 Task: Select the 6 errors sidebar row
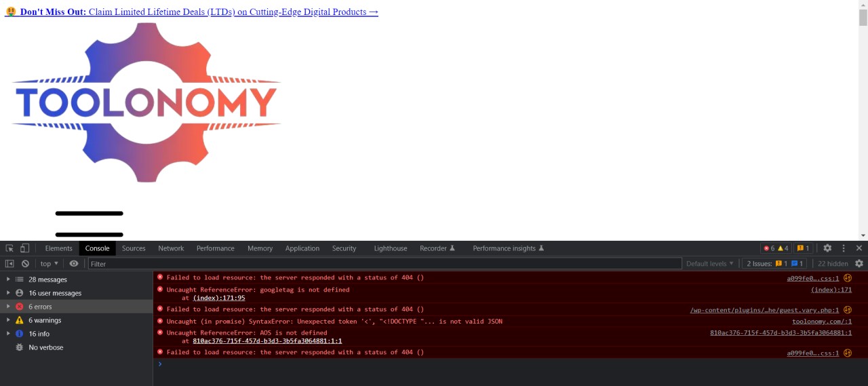point(76,307)
